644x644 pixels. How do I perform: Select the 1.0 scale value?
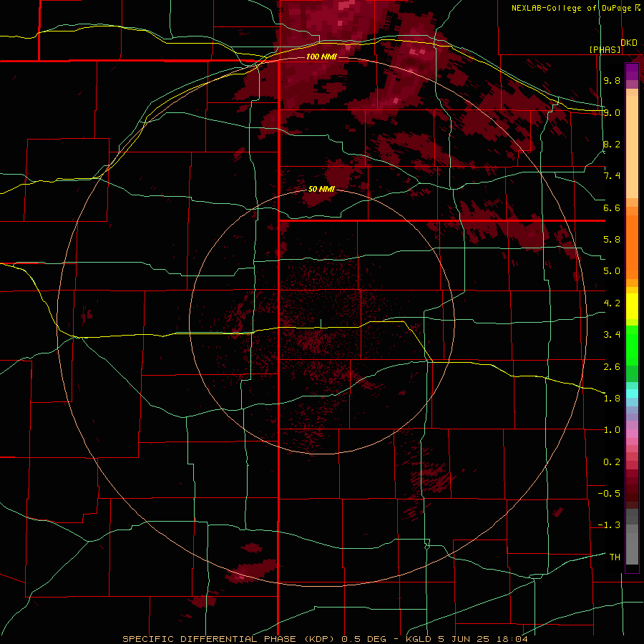(x=612, y=430)
